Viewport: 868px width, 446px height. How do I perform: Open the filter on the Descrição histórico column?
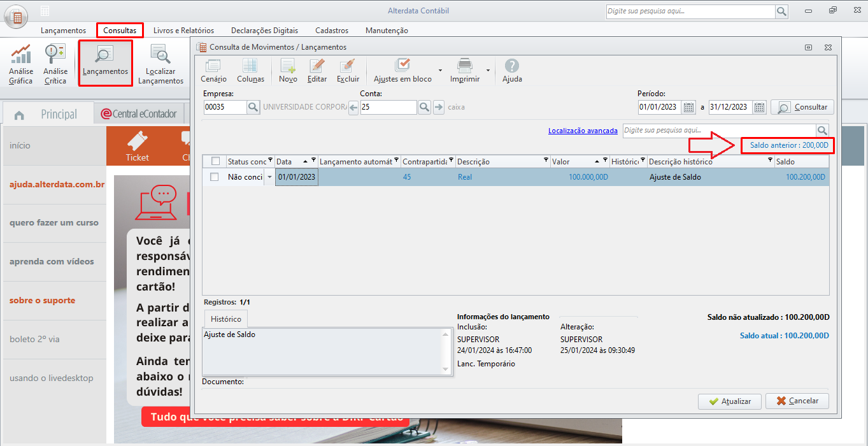point(770,160)
